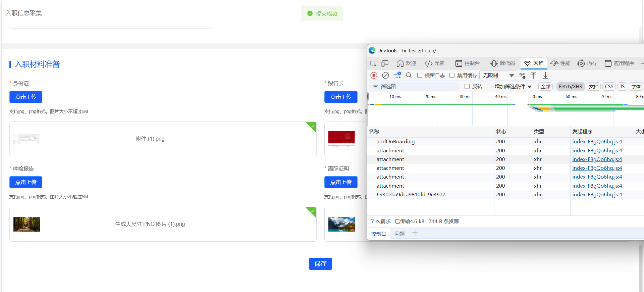The image size is (644, 292).
Task: Stop recording network log
Action: [374, 76]
